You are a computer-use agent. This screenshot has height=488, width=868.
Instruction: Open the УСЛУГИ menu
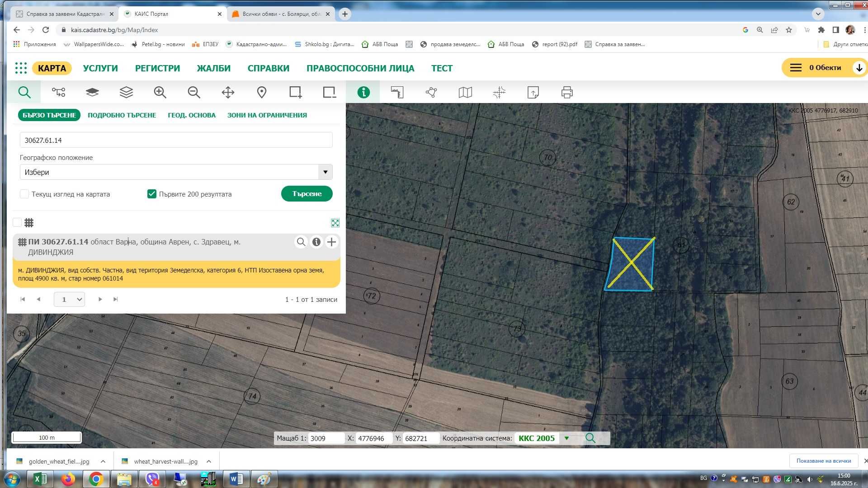(x=100, y=68)
